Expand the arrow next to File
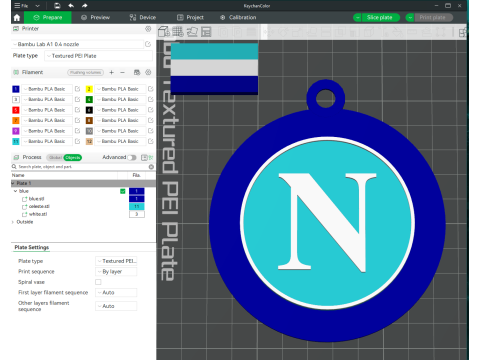The width and height of the screenshot is (480, 360). tap(37, 6)
